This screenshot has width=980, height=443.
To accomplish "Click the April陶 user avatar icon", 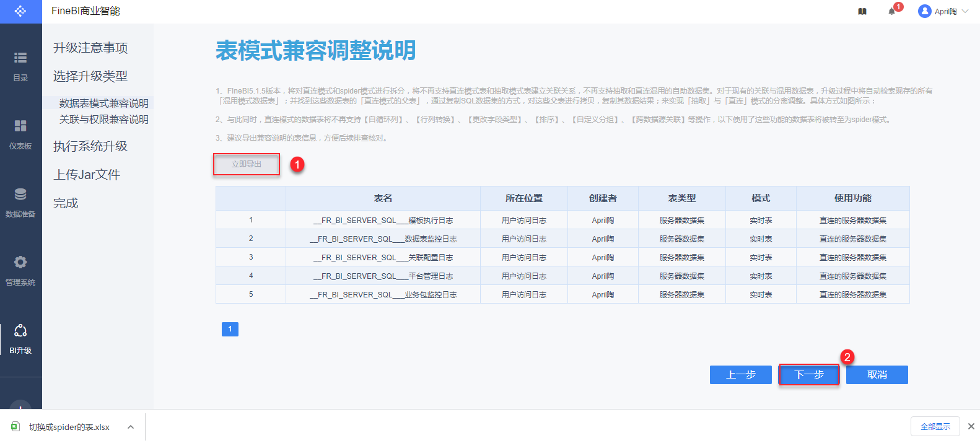I will pyautogui.click(x=925, y=11).
